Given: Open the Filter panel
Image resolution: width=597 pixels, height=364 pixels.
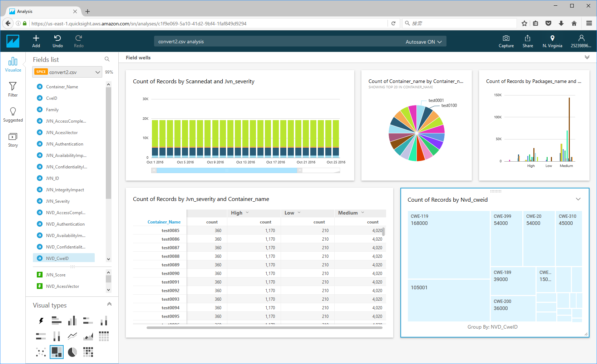Looking at the screenshot, I should pos(13,89).
